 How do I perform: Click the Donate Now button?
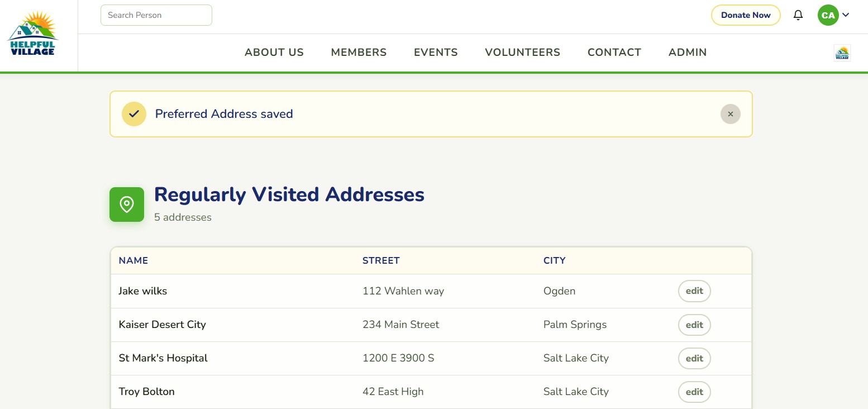click(746, 15)
